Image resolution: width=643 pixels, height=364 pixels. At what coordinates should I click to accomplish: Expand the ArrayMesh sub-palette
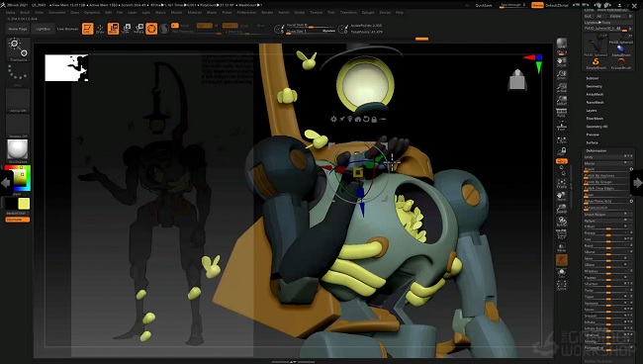tap(595, 94)
